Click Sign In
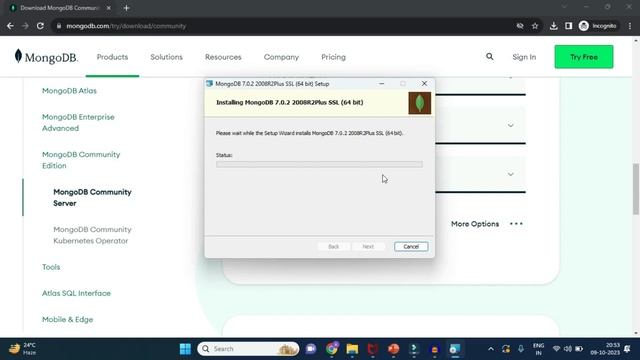This screenshot has height=360, width=640. click(x=524, y=57)
